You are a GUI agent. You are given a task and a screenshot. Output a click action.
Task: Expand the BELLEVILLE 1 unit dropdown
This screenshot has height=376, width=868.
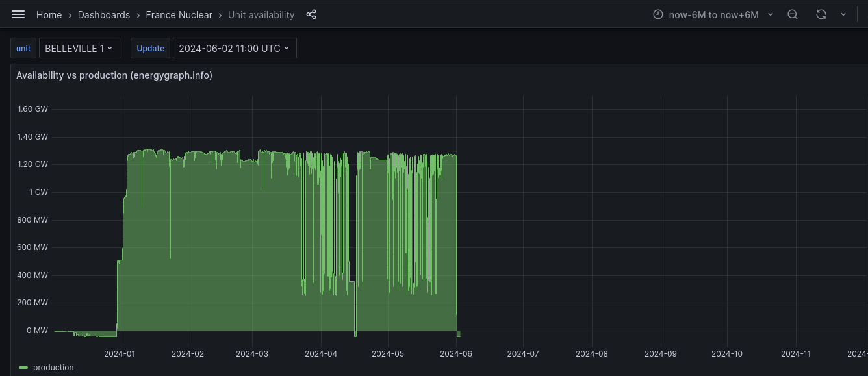79,48
